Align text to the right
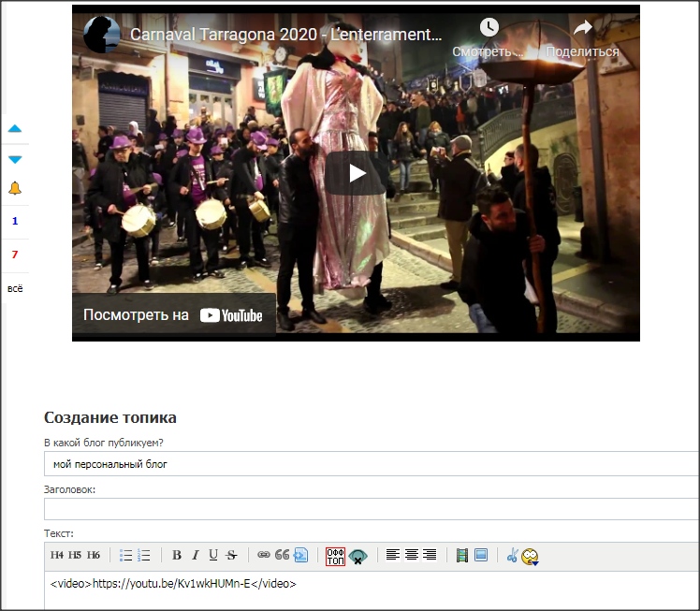The width and height of the screenshot is (700, 611). [430, 555]
